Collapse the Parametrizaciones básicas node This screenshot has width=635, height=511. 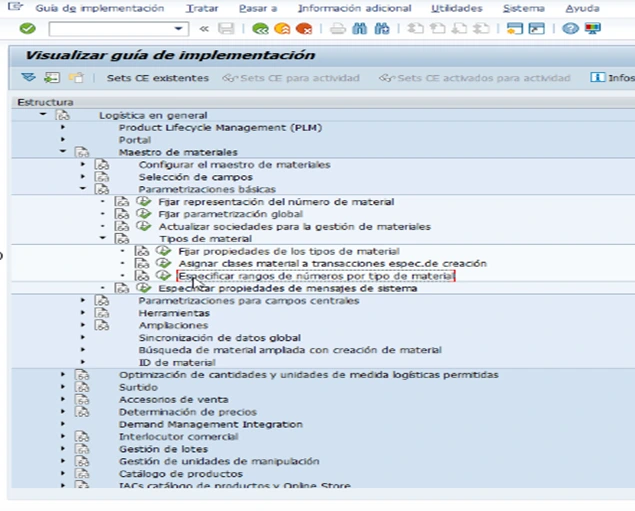(x=83, y=189)
